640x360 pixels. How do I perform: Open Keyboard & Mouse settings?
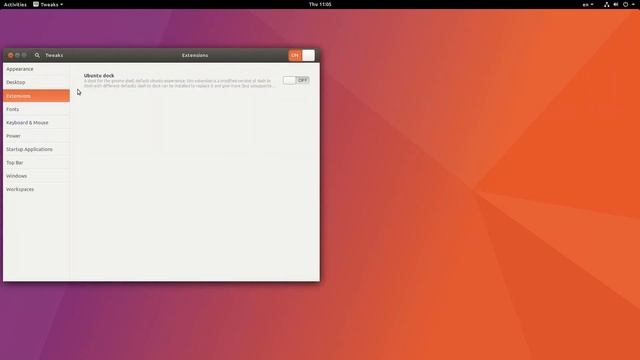click(36, 122)
